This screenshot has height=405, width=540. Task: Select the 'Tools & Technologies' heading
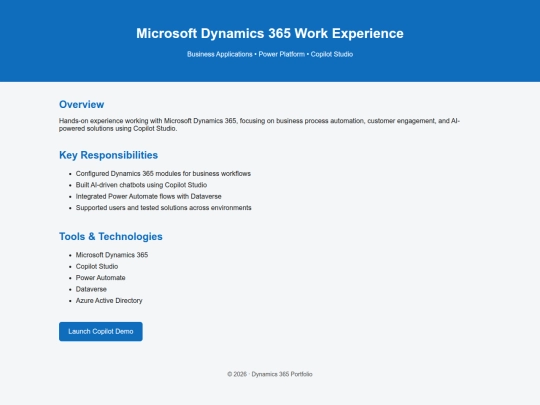click(x=111, y=236)
